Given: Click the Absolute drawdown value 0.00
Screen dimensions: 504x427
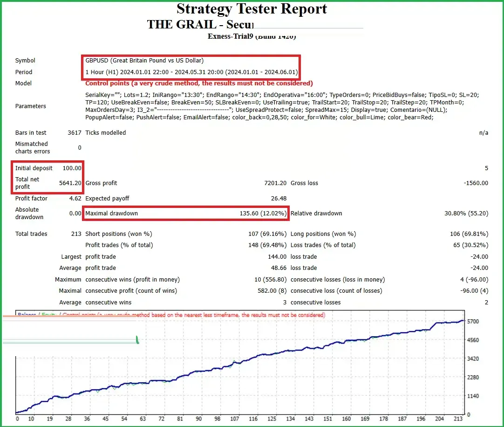Looking at the screenshot, I should tap(75, 213).
